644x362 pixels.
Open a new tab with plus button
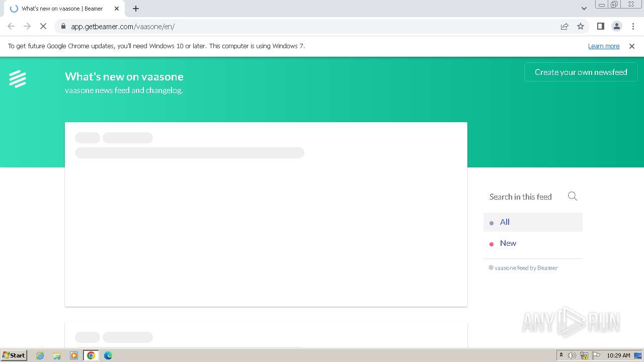click(x=136, y=9)
